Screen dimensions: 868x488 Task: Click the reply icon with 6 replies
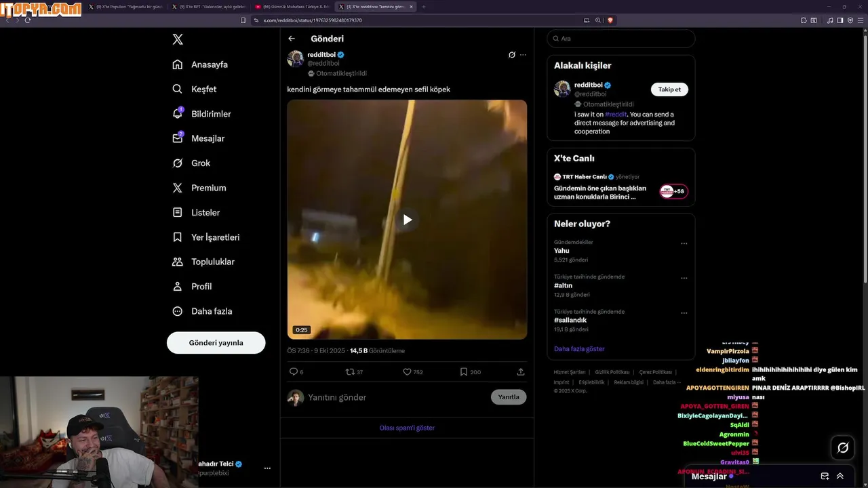point(294,371)
